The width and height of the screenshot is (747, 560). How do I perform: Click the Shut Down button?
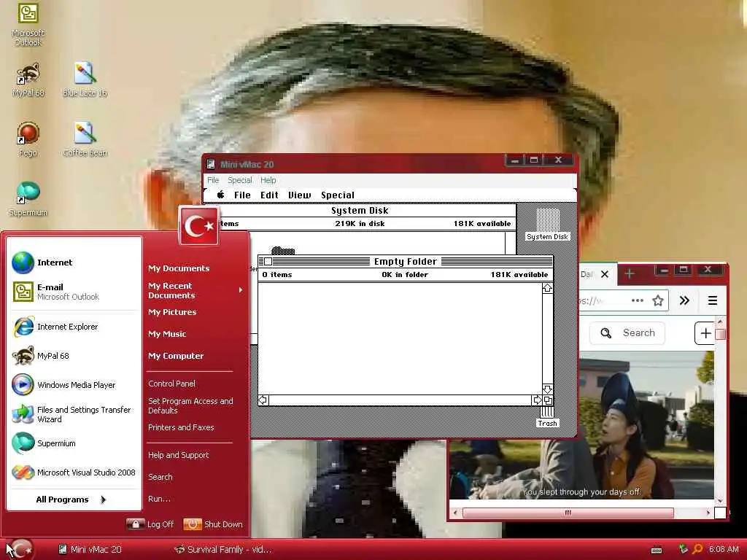click(213, 524)
